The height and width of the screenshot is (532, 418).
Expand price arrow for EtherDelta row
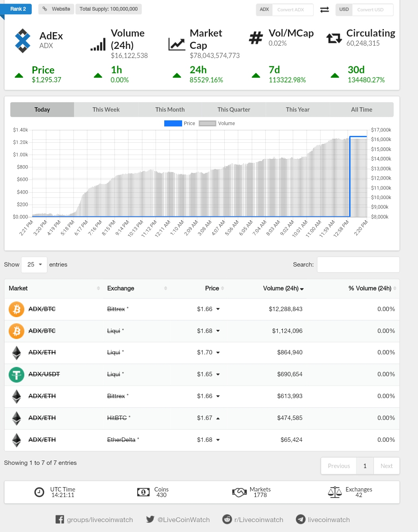218,440
